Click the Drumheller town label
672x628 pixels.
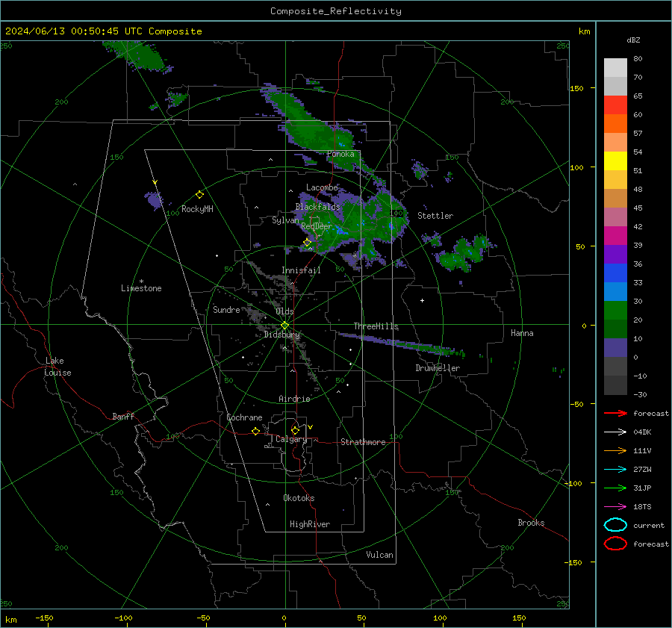pyautogui.click(x=438, y=368)
